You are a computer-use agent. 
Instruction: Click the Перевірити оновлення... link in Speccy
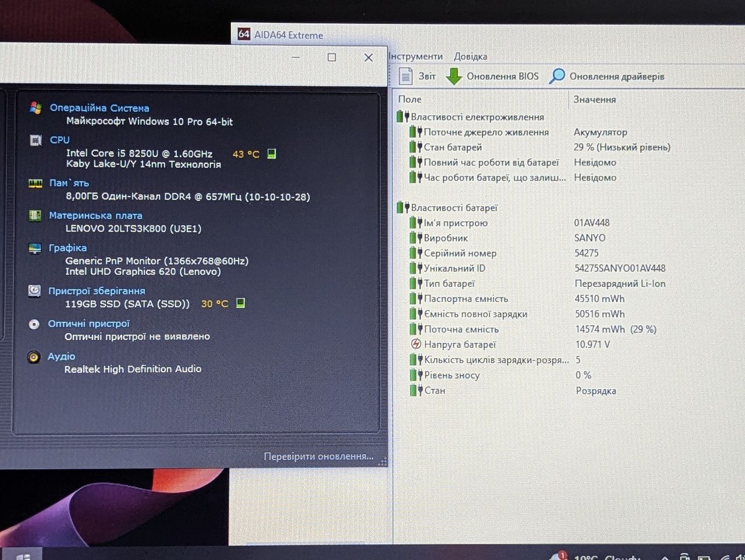(x=319, y=456)
